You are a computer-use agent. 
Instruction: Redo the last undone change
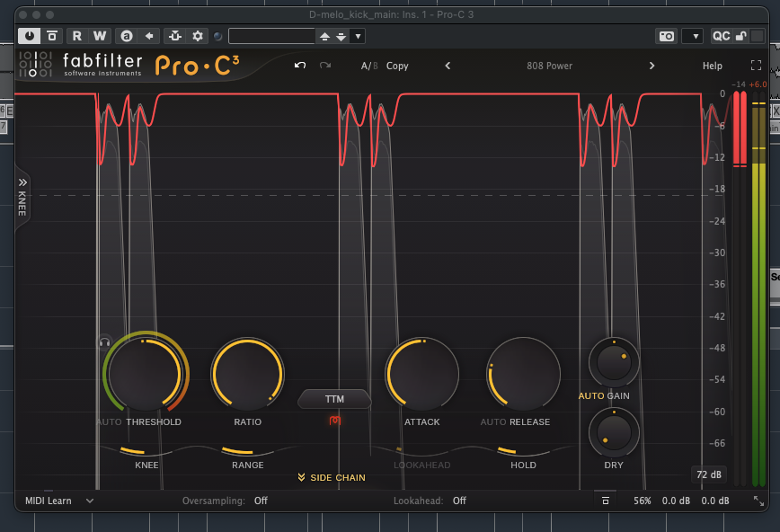pos(325,66)
